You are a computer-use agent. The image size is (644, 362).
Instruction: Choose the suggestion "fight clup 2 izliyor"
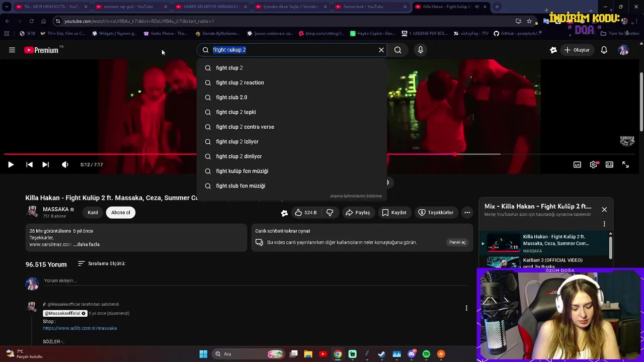[x=292, y=141]
